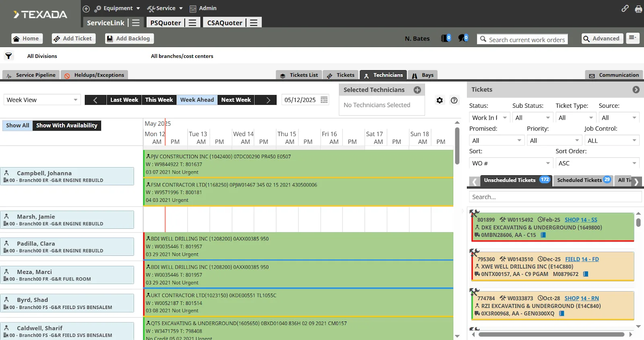Click the ticket Search input field
The height and width of the screenshot is (340, 644).
coord(555,197)
